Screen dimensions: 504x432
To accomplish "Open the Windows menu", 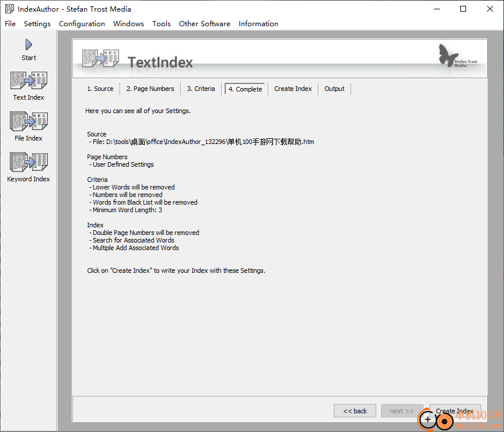I will [x=128, y=24].
